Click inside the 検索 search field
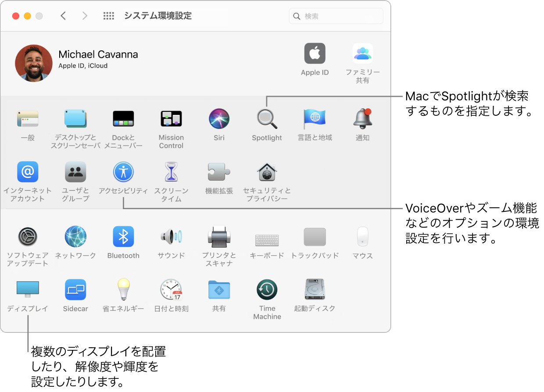This screenshot has width=544, height=392. coord(336,15)
